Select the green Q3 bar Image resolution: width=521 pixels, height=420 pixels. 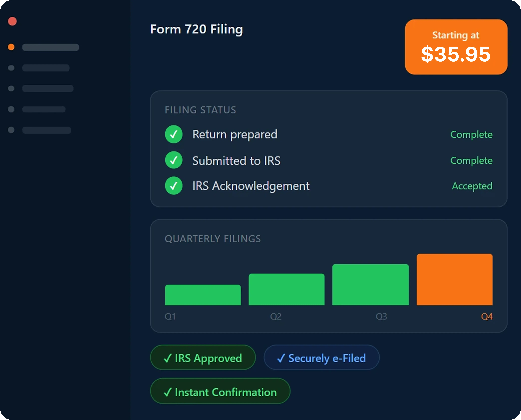[370, 285]
